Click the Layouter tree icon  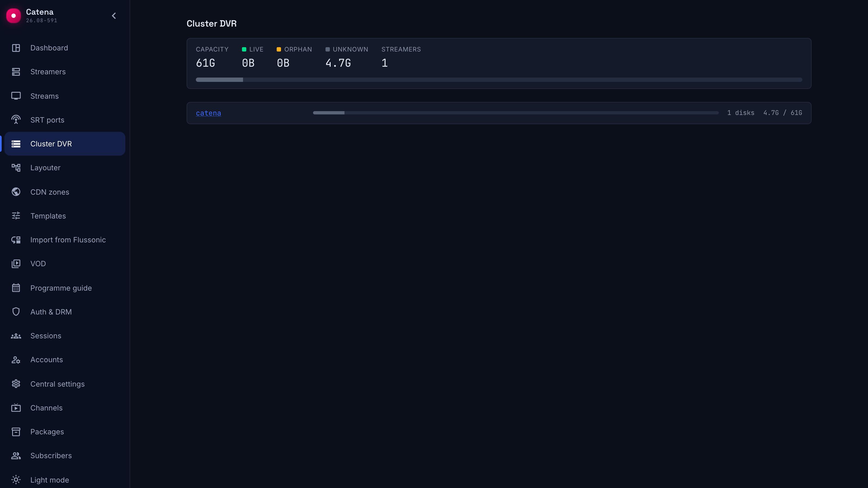tap(16, 168)
